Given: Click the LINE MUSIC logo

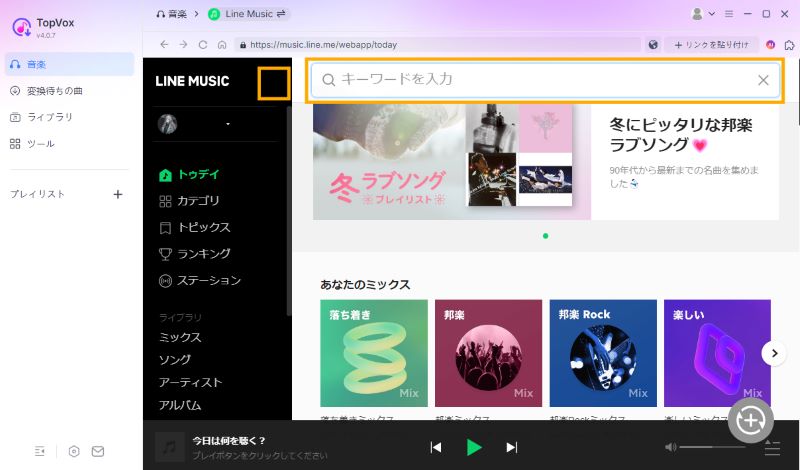Looking at the screenshot, I should point(192,81).
